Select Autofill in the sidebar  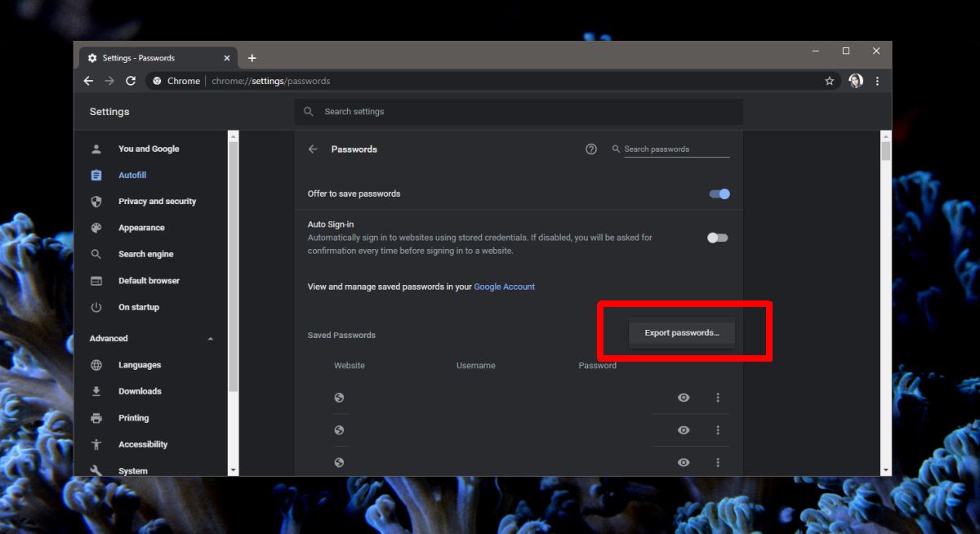[132, 175]
